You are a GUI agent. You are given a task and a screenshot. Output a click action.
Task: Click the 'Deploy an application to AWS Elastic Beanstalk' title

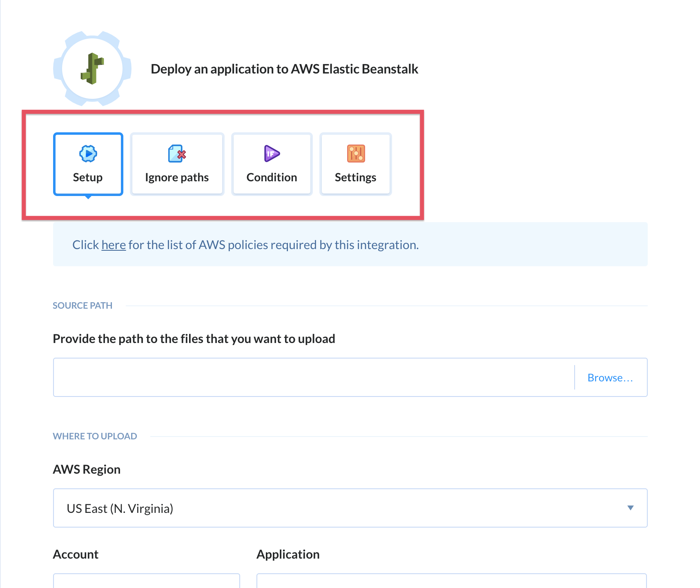click(284, 69)
